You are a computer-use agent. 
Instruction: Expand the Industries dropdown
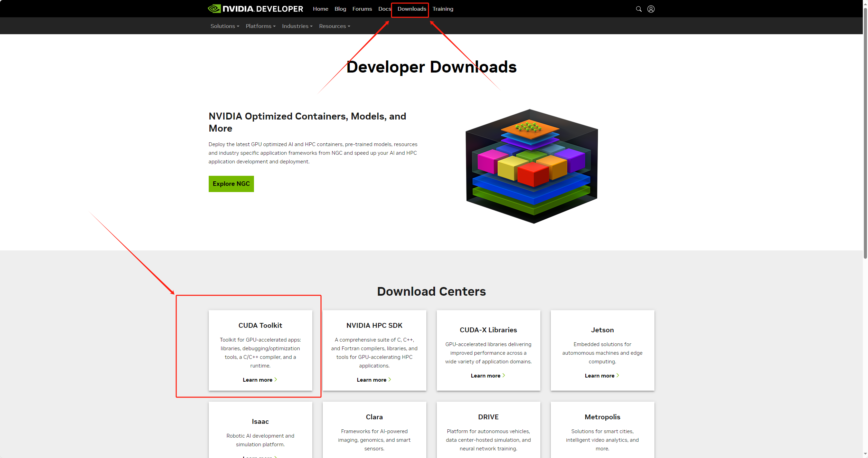[x=297, y=26]
